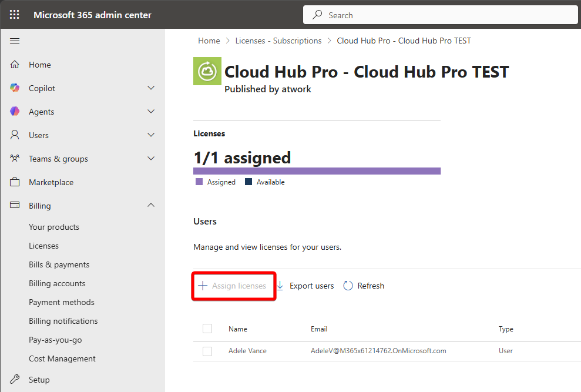Image resolution: width=581 pixels, height=392 pixels.
Task: Click the dark blue Available legend swatch
Action: (248, 182)
